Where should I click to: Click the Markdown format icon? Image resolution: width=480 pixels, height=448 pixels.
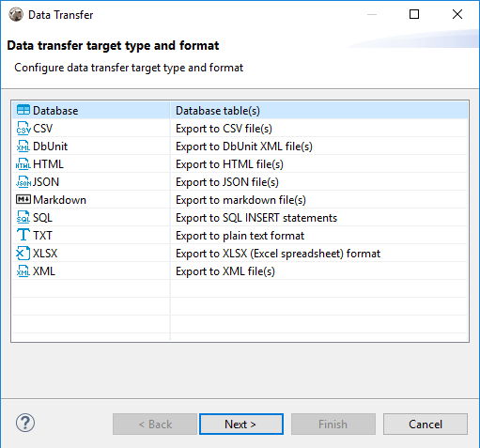[23, 199]
